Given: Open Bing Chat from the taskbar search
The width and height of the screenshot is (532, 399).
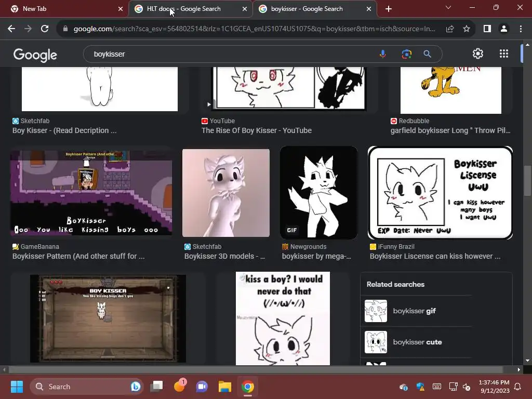Looking at the screenshot, I should [136, 387].
